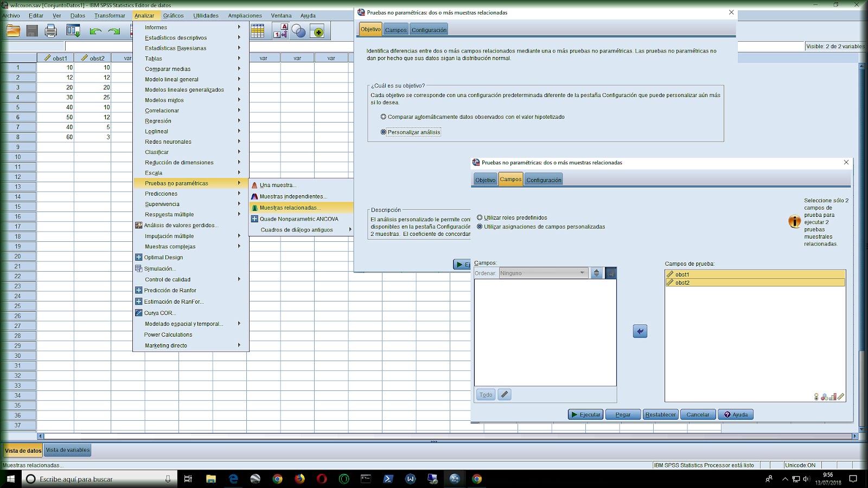Click the pencil icon next to Todo
This screenshot has width=868, height=488.
(x=504, y=395)
